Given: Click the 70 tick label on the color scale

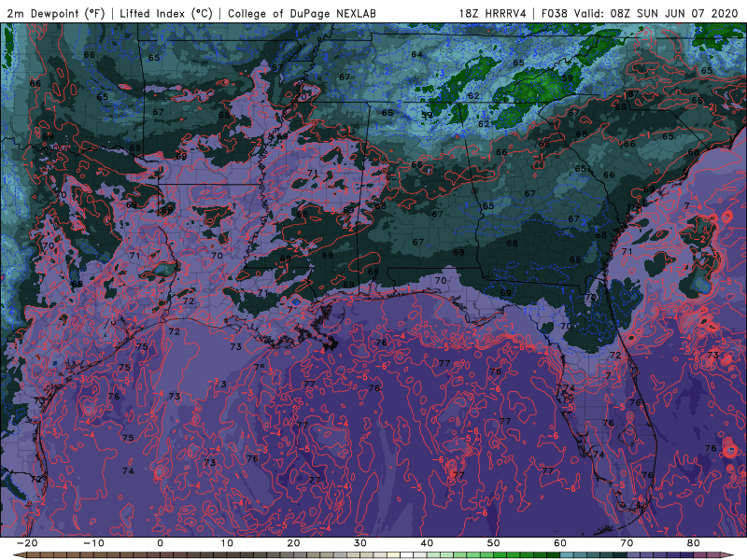Looking at the screenshot, I should click(627, 543).
